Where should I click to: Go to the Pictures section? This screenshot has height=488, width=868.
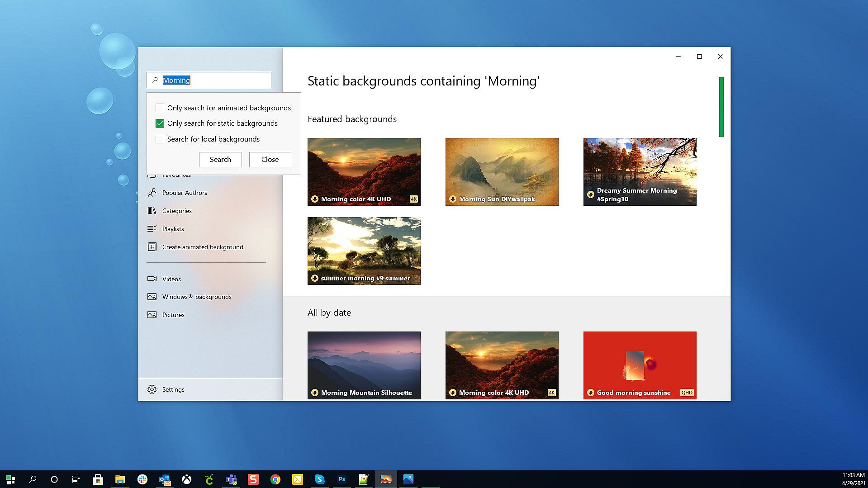click(x=173, y=315)
